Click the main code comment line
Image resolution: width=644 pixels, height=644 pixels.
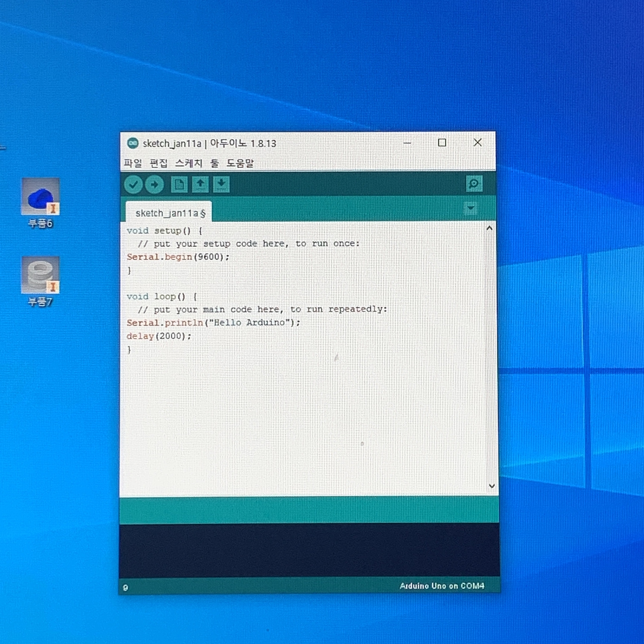tap(262, 309)
